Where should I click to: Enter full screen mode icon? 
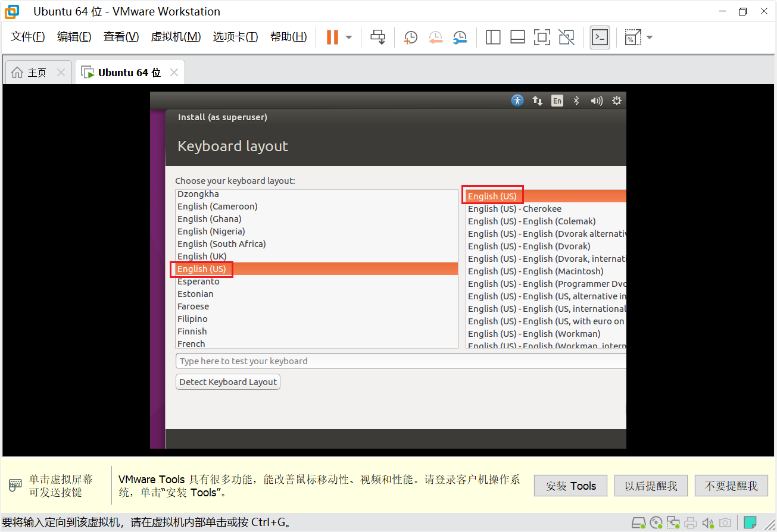542,37
